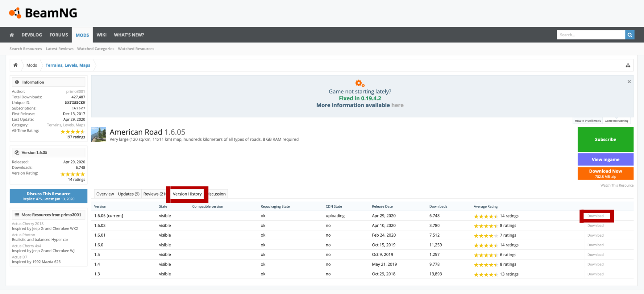Click Watch This Resource link
This screenshot has height=294, width=644.
617,185
